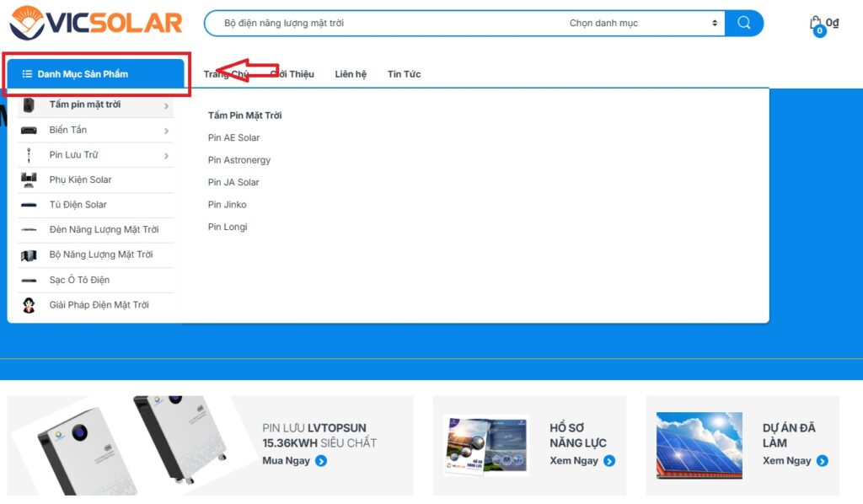The height and width of the screenshot is (504, 863).
Task: Select Phụ Kiện Solar category
Action: [80, 180]
